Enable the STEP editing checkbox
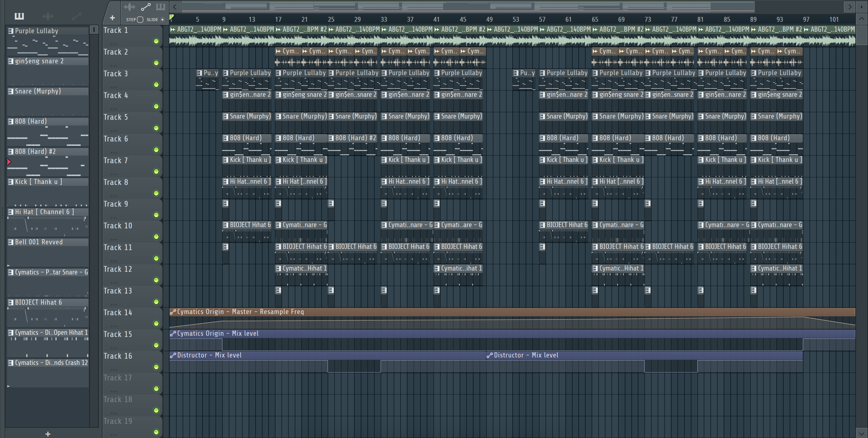Screen dimensions: 868x438 click(x=140, y=20)
